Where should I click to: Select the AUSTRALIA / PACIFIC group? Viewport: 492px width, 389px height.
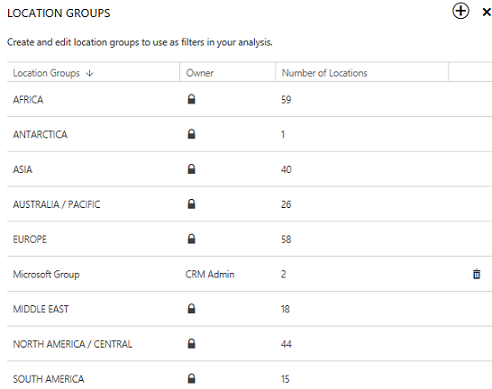click(x=56, y=204)
